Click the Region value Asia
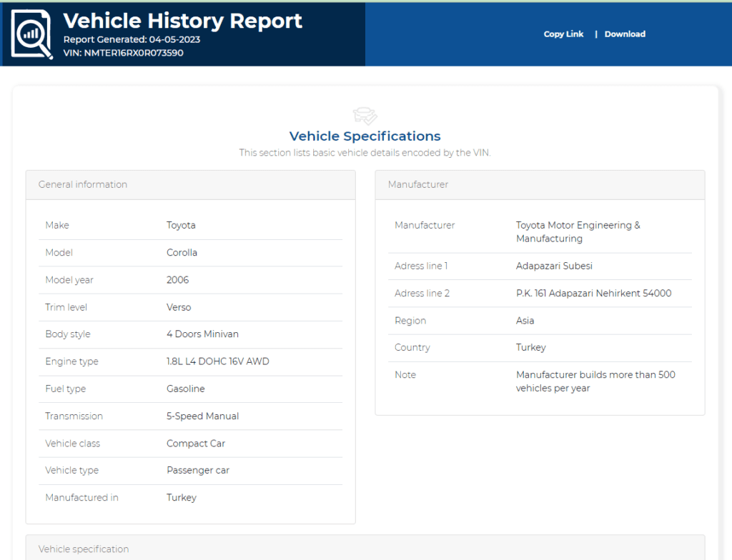Viewport: 732px width, 560px height. point(525,321)
